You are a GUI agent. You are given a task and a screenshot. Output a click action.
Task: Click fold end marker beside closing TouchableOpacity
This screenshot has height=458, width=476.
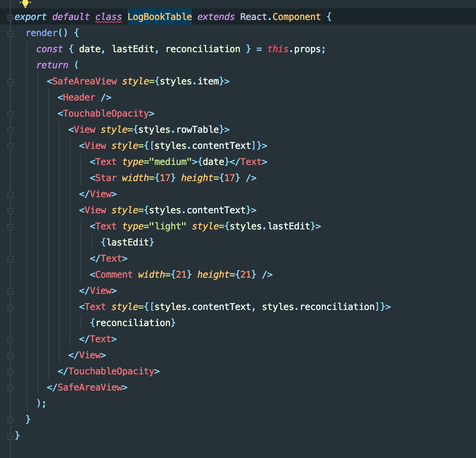tap(10, 371)
